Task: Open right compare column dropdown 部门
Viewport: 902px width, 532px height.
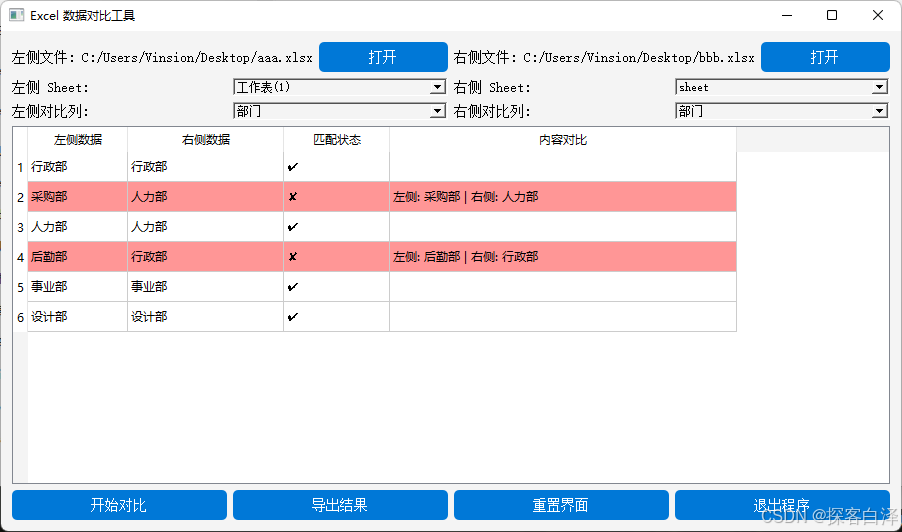Action: coord(781,110)
